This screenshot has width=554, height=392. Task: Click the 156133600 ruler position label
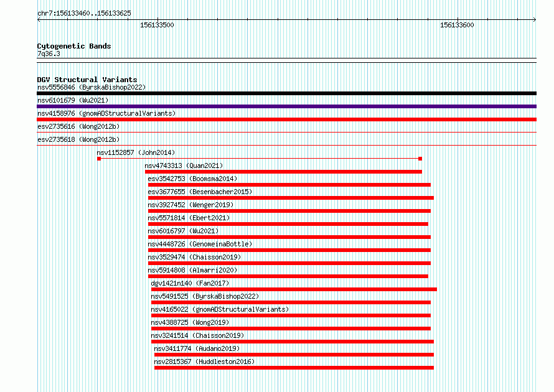457,25
